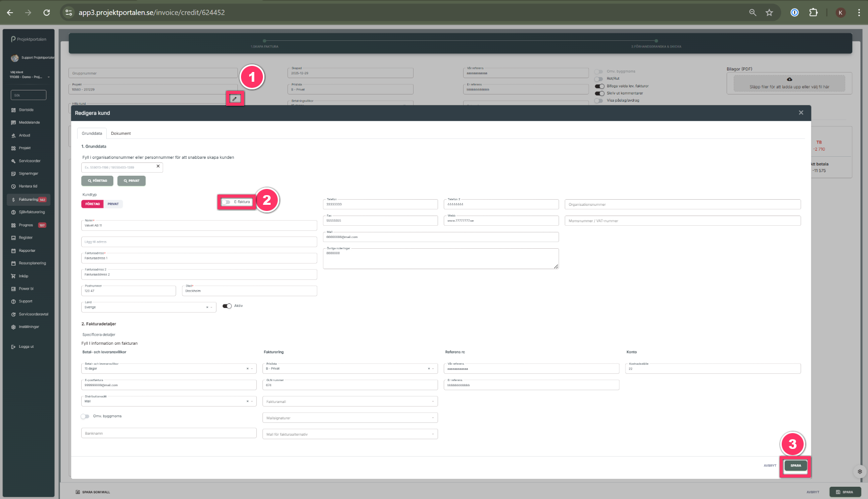Expand Mail för fakturaalternativ dropdown
The image size is (868, 499).
pos(350,434)
